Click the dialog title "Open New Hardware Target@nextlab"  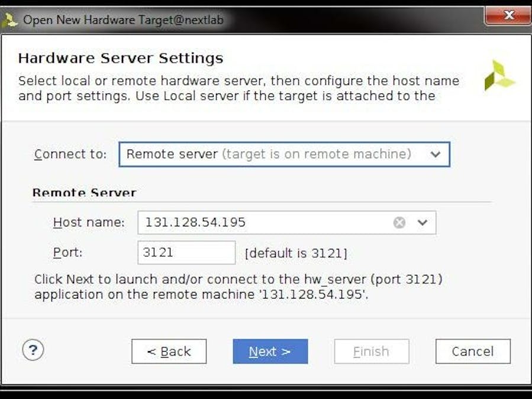(123, 20)
